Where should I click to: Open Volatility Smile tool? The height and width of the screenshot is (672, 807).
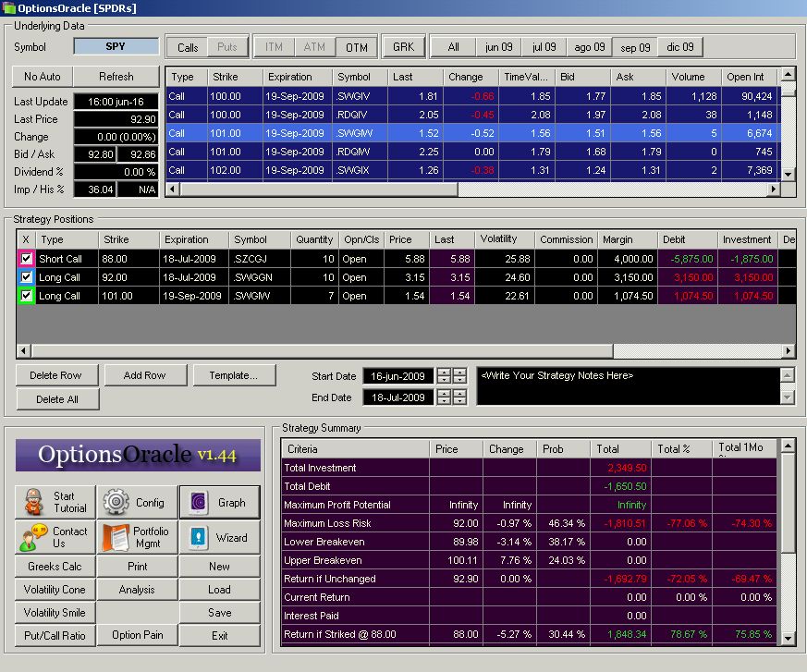[x=55, y=613]
